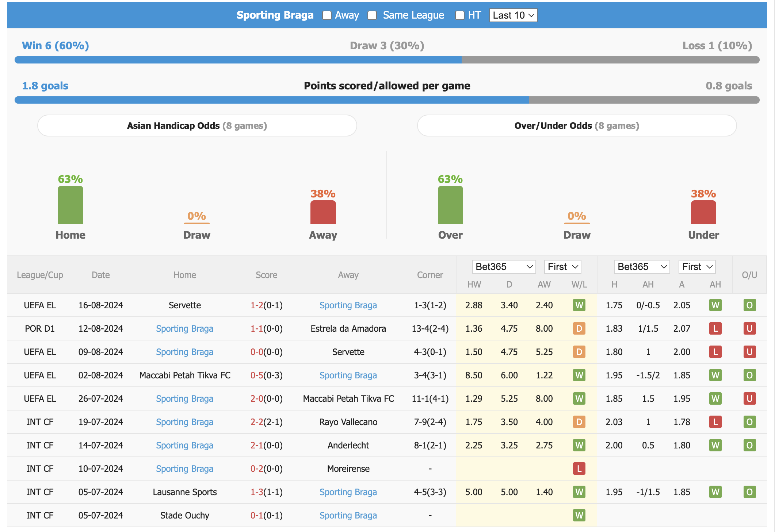Viewport: 775px width, 532px height.
Task: Click the W/L badge for 02-08-2024 Maccabi match
Action: (x=579, y=375)
